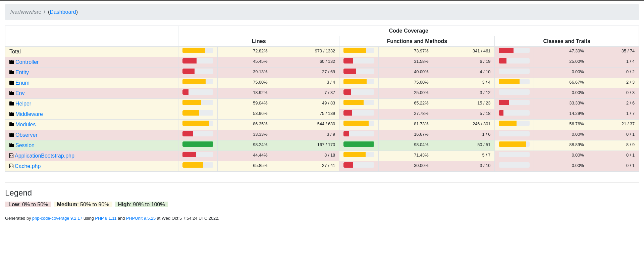
Task: Click the Cache.php file icon
Action: click(11, 166)
